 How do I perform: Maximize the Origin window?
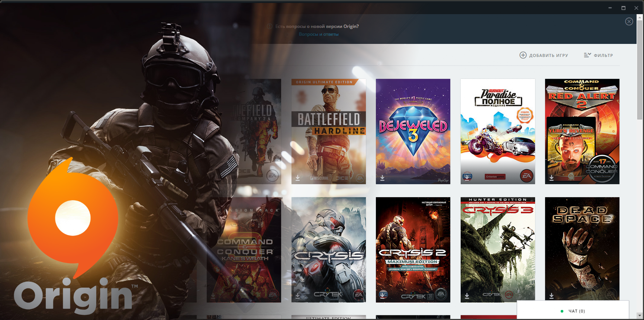[x=624, y=8]
